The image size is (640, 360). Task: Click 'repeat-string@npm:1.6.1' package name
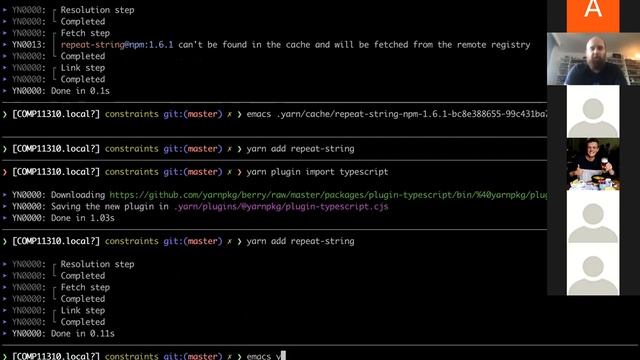117,44
